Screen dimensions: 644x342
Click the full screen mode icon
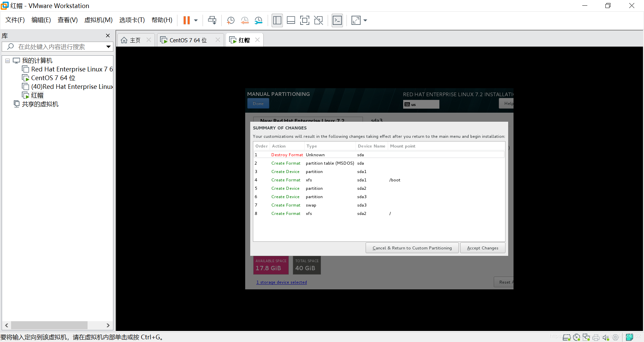[x=305, y=20]
